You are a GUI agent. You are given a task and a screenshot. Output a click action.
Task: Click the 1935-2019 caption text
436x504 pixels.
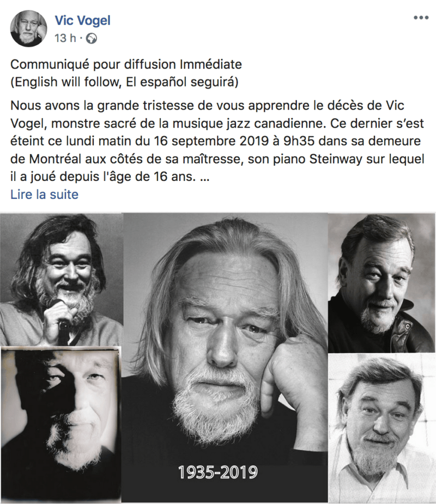(x=218, y=472)
